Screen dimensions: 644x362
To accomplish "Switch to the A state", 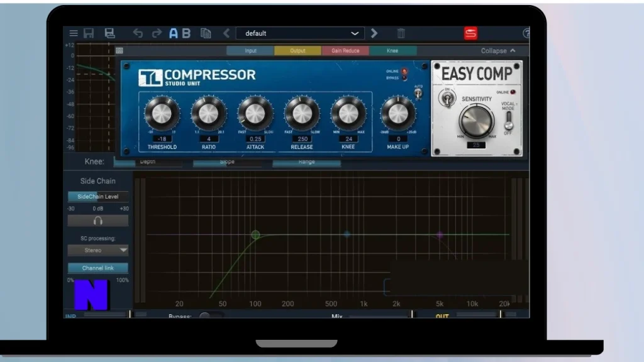I will pos(174,33).
